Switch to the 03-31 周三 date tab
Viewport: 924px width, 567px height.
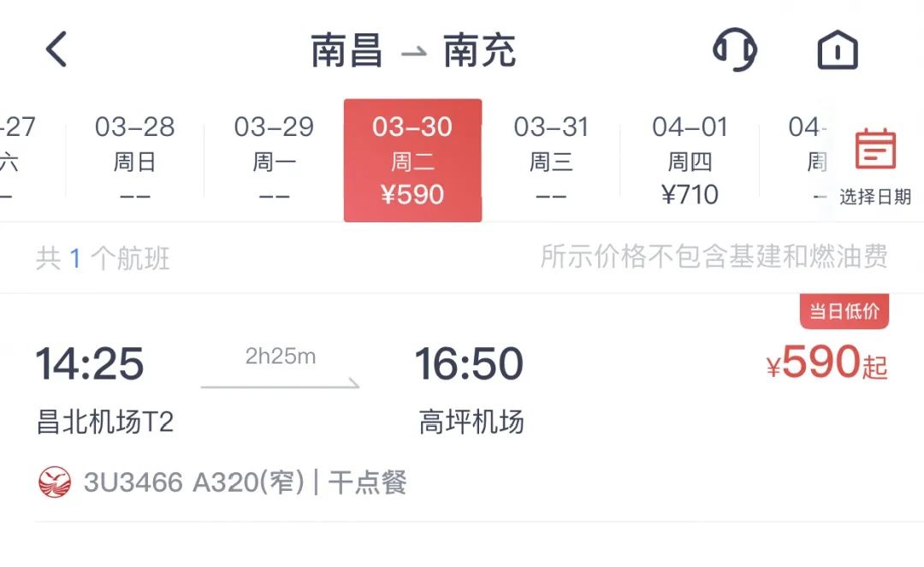point(551,160)
